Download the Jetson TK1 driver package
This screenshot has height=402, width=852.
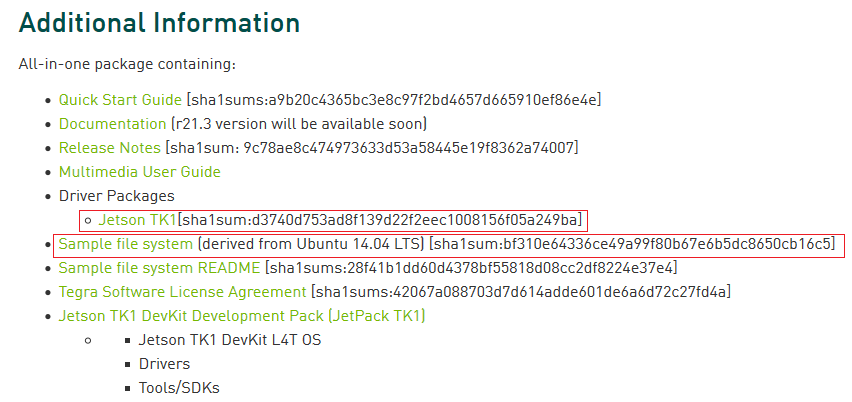[137, 220]
